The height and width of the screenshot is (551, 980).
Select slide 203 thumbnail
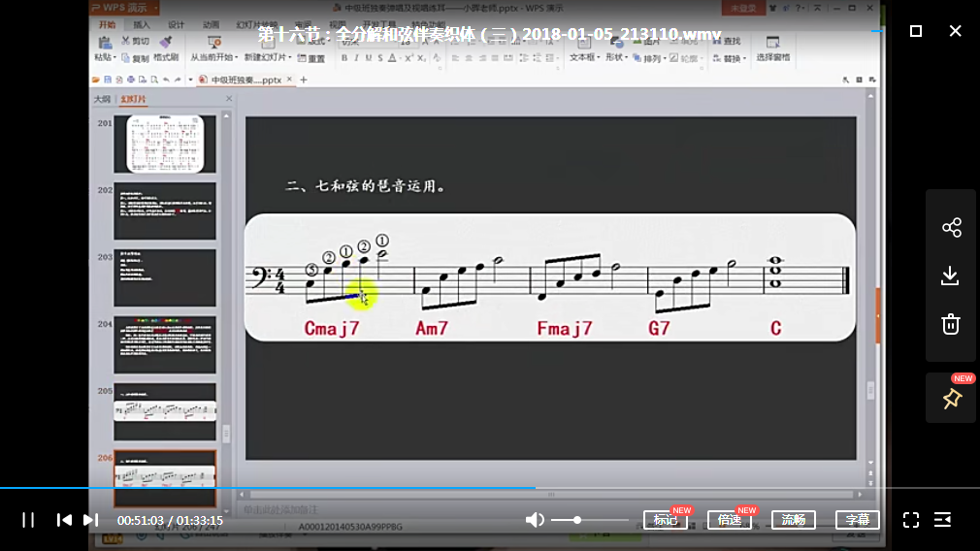click(164, 278)
